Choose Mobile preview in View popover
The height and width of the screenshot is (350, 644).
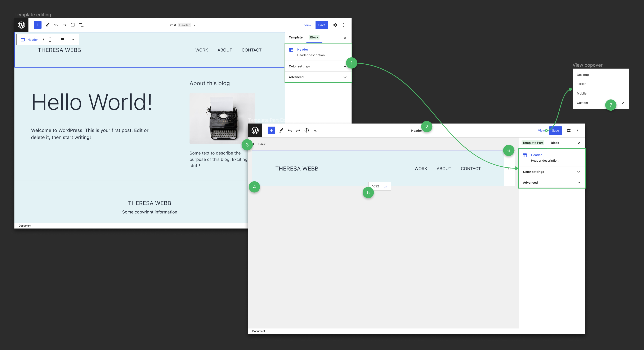pyautogui.click(x=581, y=93)
